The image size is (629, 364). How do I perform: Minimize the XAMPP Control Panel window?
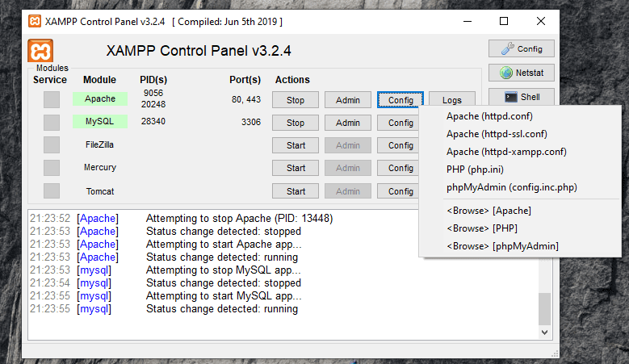coord(468,21)
